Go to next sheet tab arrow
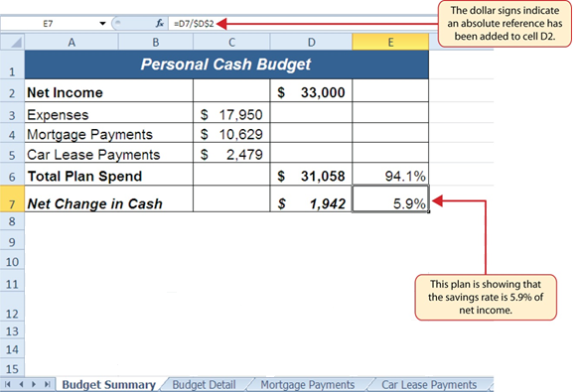This screenshot has height=392, width=580. coord(34,384)
